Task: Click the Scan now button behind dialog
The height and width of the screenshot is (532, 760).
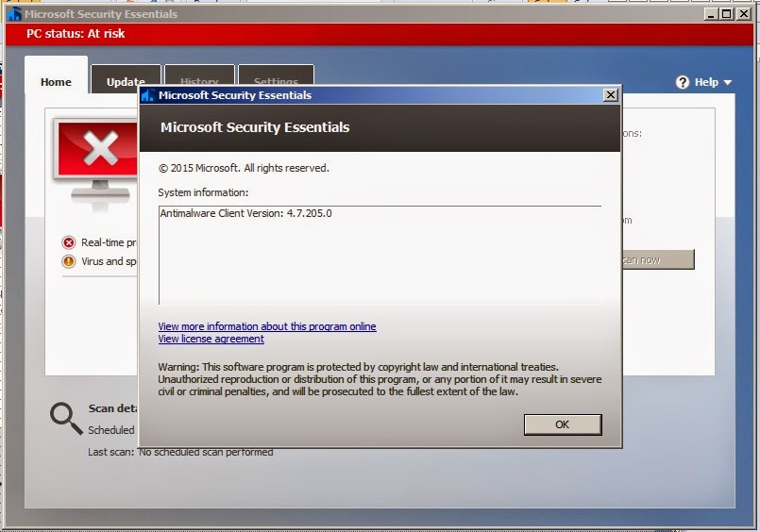Action: [658, 260]
